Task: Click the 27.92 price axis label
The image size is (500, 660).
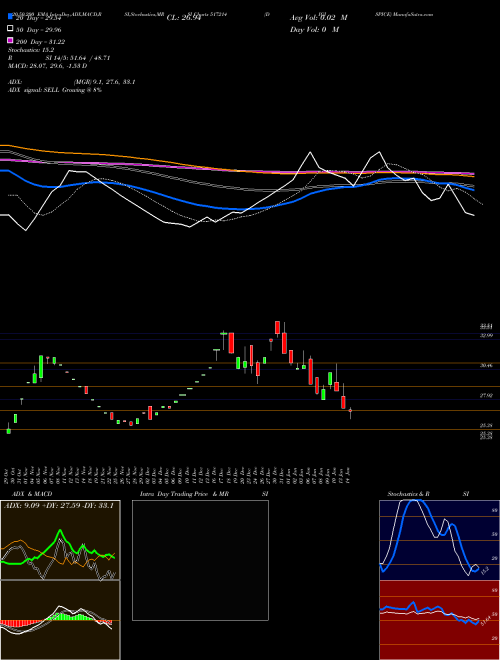Action: coord(486,396)
